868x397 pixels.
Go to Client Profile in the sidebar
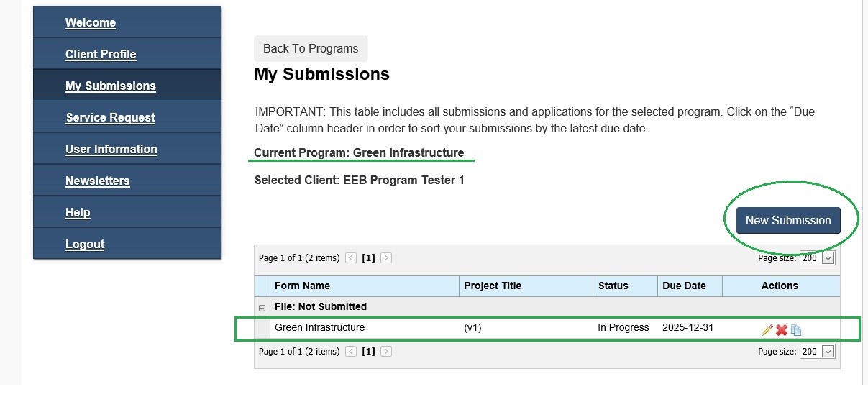[101, 54]
